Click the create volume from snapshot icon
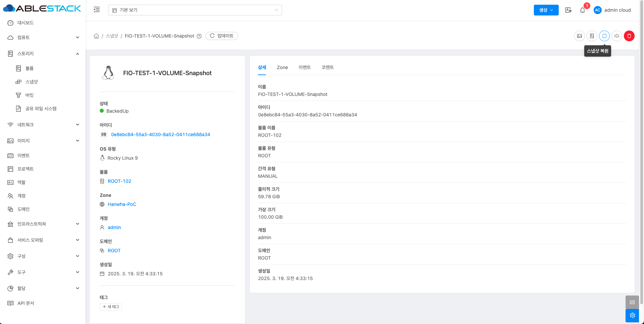 click(x=592, y=36)
